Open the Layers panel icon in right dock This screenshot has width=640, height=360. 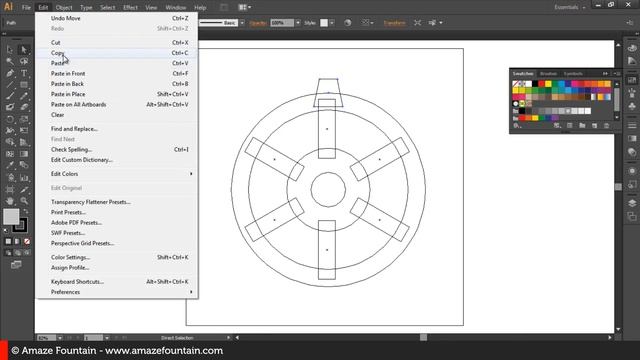pyautogui.click(x=632, y=203)
